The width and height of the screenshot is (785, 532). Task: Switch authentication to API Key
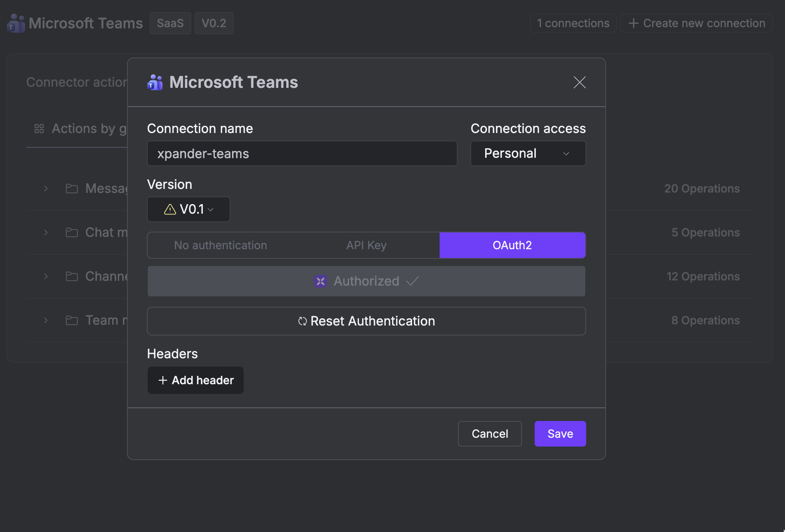[x=366, y=245]
